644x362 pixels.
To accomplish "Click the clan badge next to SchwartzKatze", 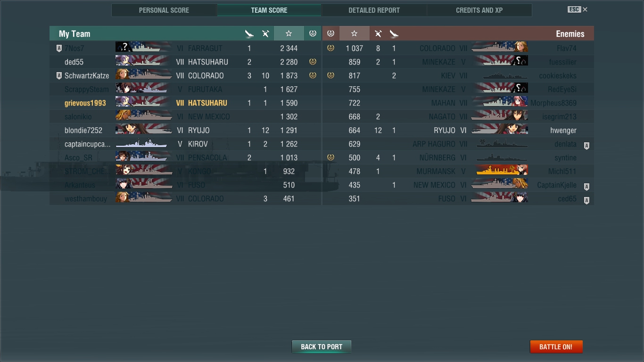I will point(59,75).
